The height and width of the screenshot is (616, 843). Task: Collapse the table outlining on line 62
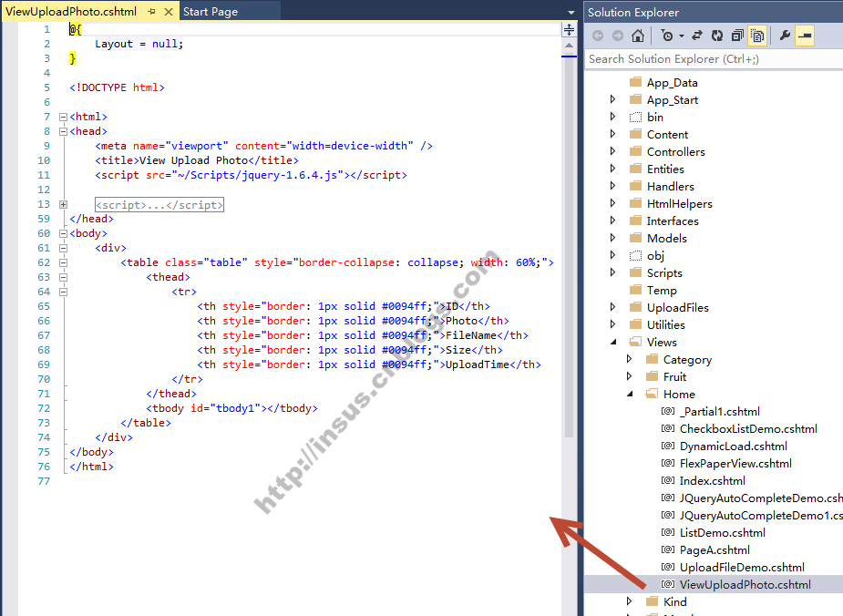[x=63, y=262]
